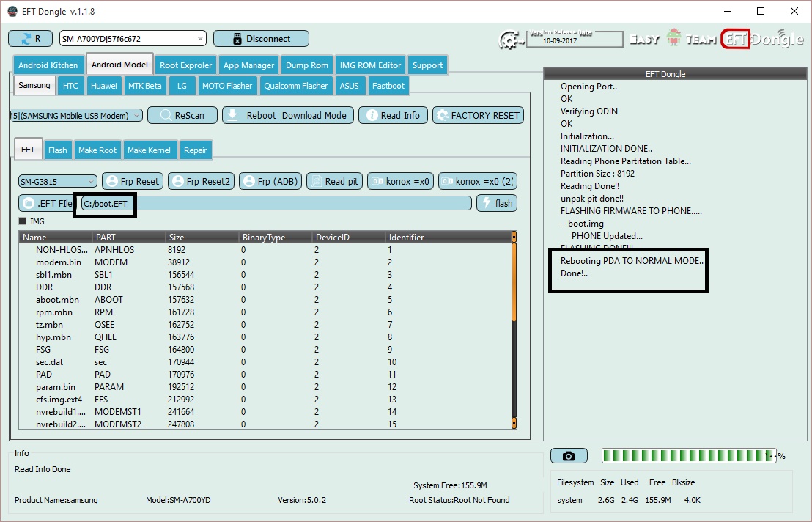Click the BinaryType column header
The height and width of the screenshot is (522, 812).
276,238
